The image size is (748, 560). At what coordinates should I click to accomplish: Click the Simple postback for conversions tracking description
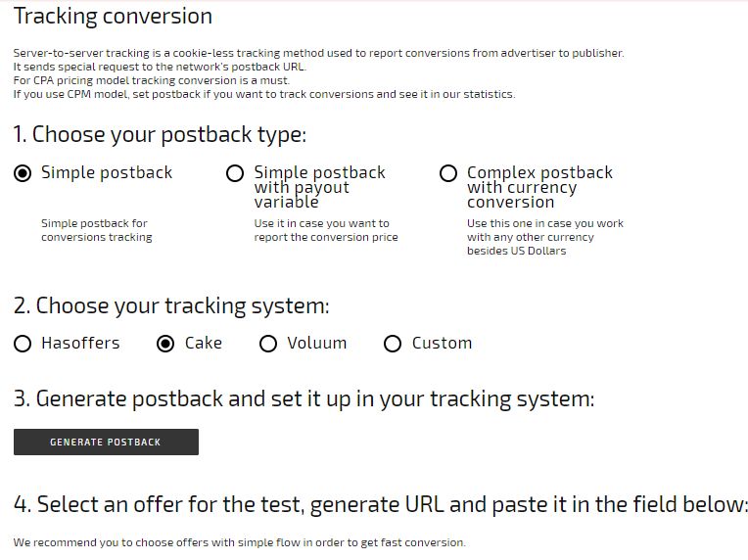point(97,230)
